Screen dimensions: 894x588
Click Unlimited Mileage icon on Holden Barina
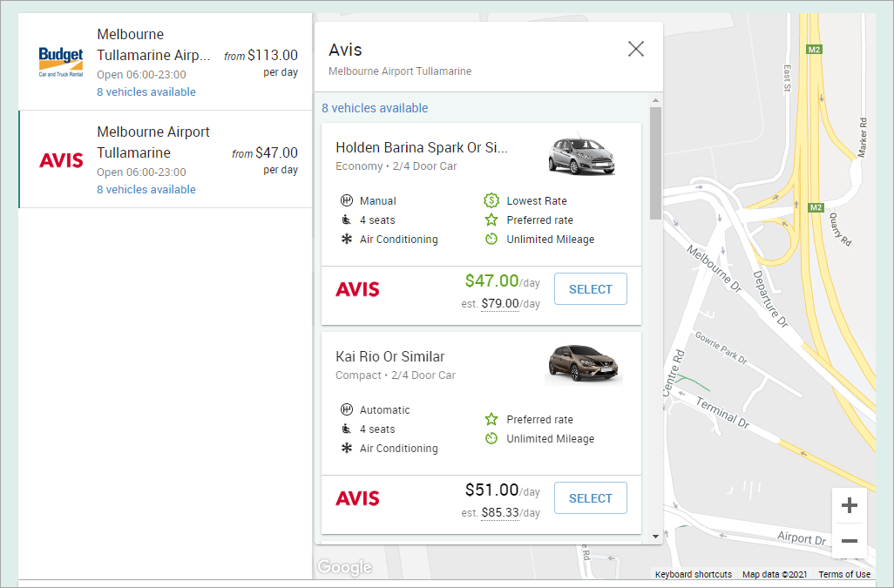pyautogui.click(x=491, y=240)
